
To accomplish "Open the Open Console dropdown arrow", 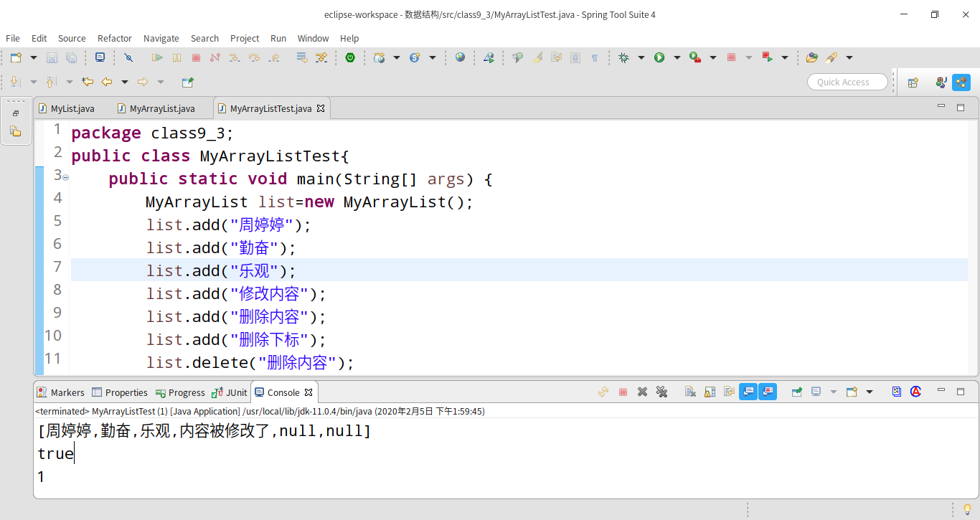I will point(870,392).
